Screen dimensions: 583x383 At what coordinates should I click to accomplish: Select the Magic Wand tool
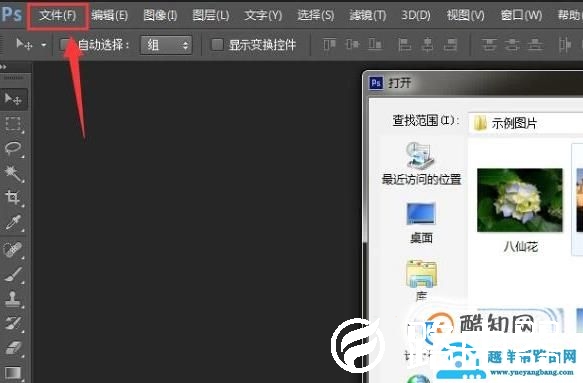coord(13,173)
